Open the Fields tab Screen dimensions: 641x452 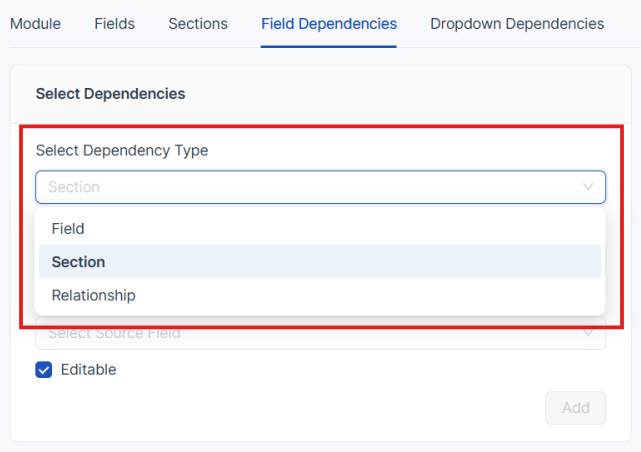[115, 23]
